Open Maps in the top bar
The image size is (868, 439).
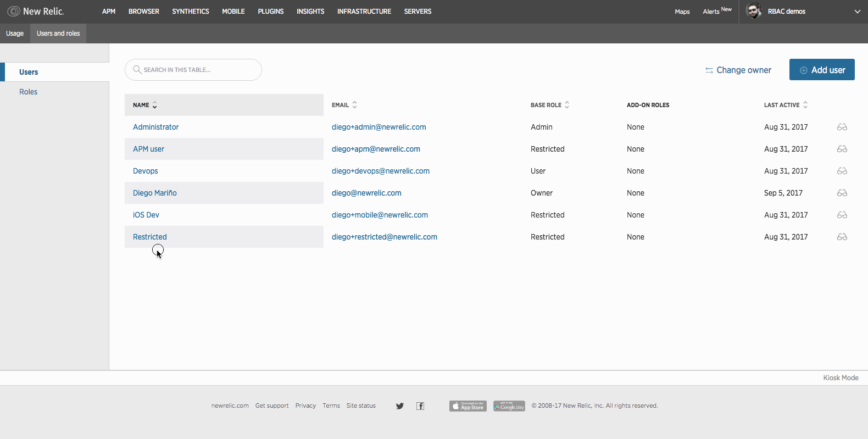682,12
